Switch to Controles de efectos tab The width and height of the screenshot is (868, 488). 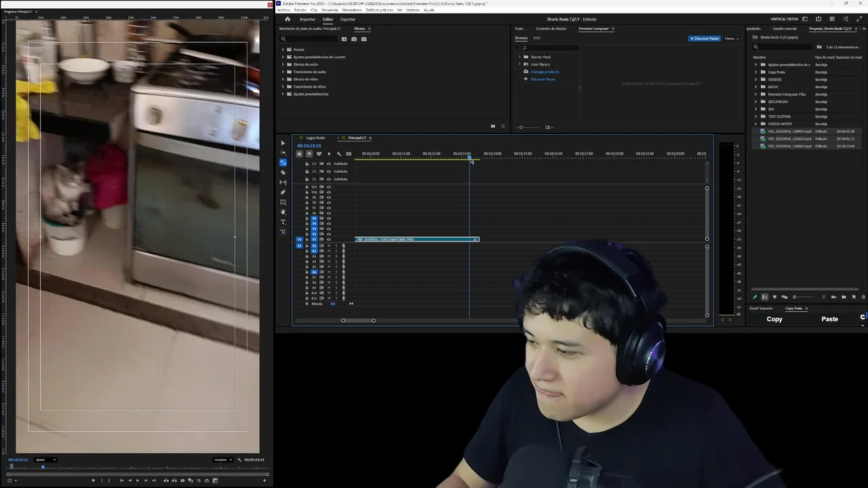(551, 28)
